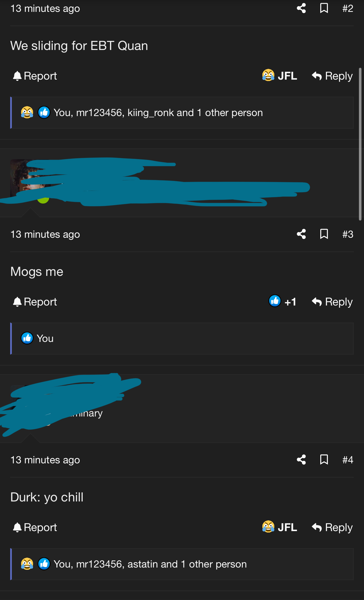The height and width of the screenshot is (600, 364).
Task: Open permalink #3
Action: [348, 234]
